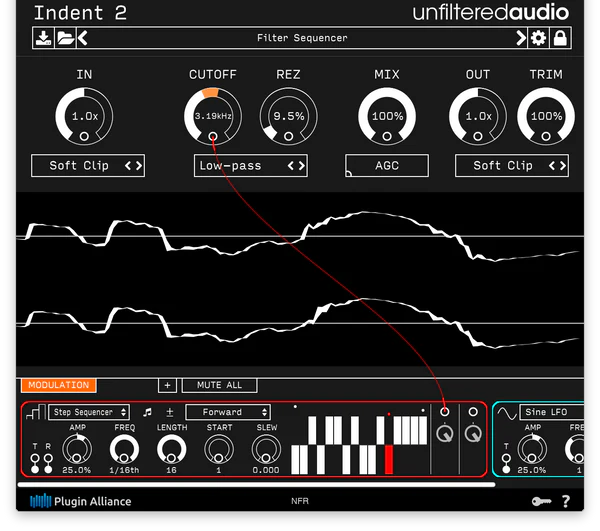Screen dimensions: 600x531
Task: Open the Step Sequencer modulator type dropdown
Action: point(89,412)
